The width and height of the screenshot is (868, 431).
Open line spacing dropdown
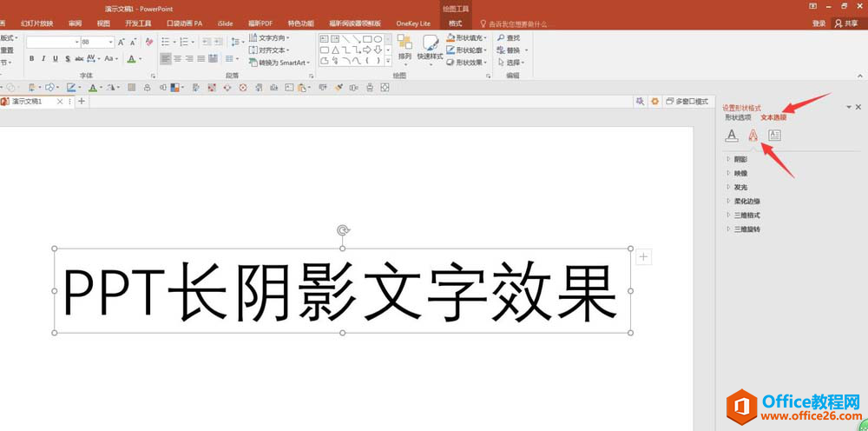237,42
